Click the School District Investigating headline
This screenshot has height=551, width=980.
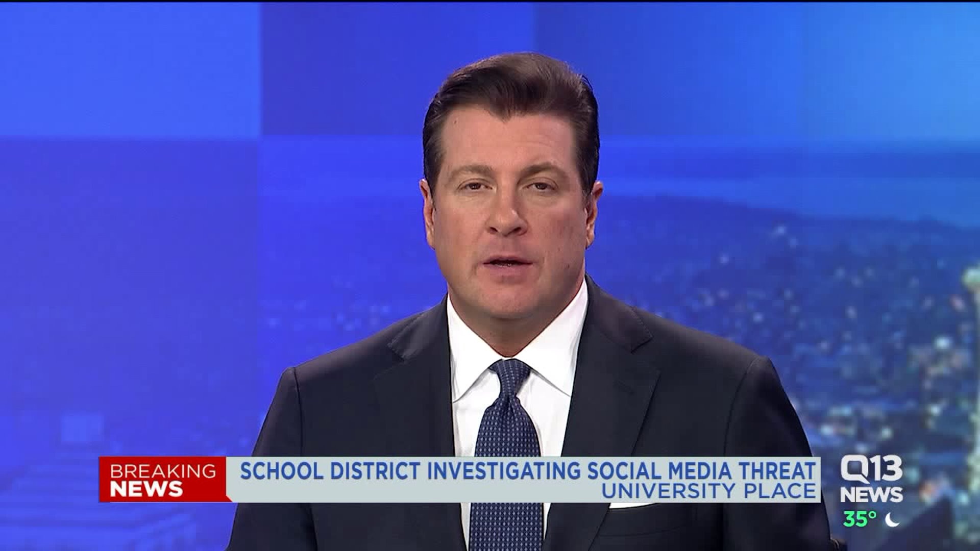point(527,470)
